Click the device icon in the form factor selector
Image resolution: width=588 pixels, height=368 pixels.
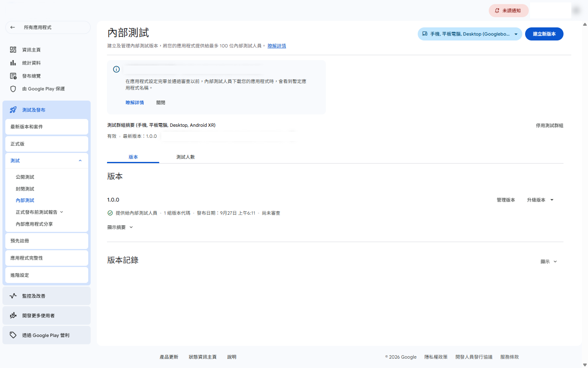coord(425,34)
